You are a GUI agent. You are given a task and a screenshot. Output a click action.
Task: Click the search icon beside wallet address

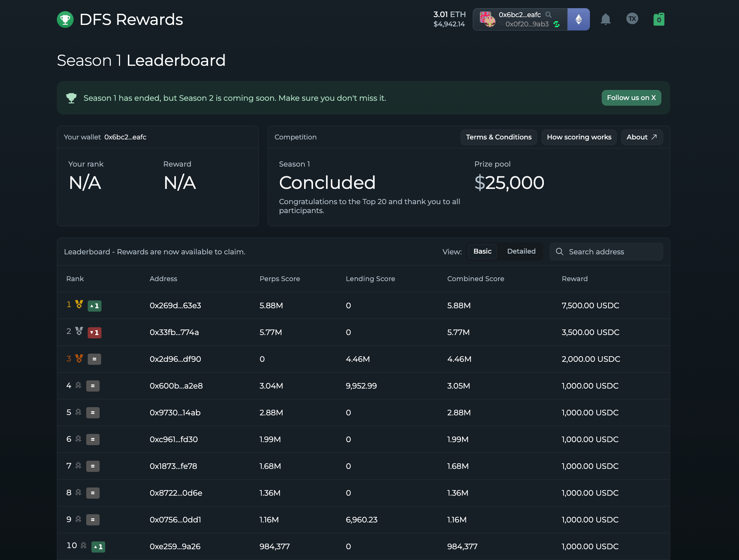click(548, 15)
